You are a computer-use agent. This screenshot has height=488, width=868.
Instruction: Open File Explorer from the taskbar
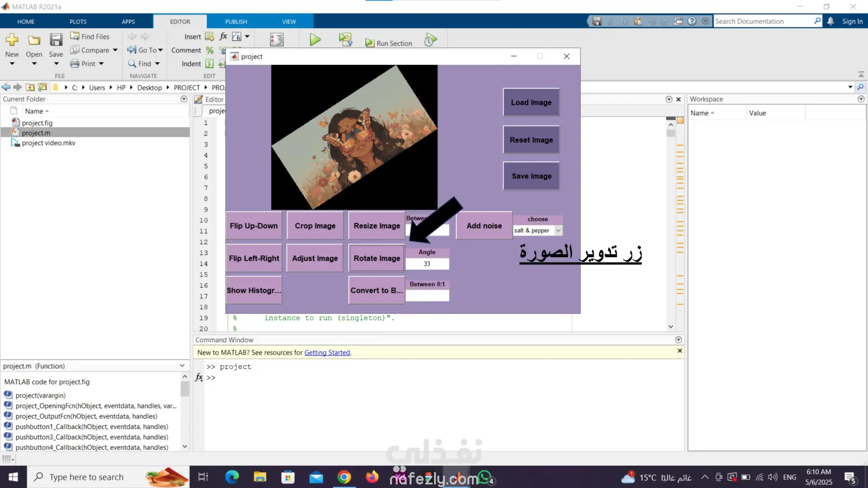[x=260, y=477]
